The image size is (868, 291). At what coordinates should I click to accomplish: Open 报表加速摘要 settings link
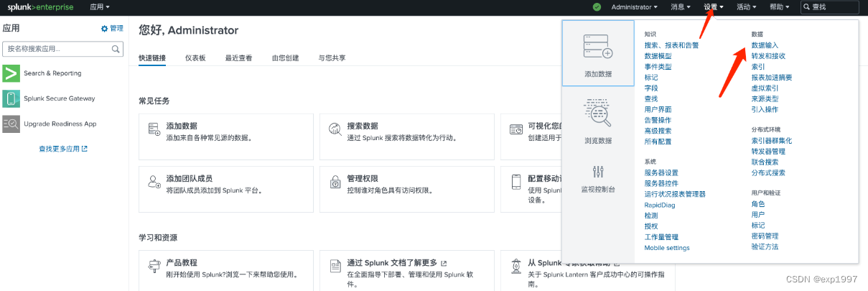click(772, 78)
